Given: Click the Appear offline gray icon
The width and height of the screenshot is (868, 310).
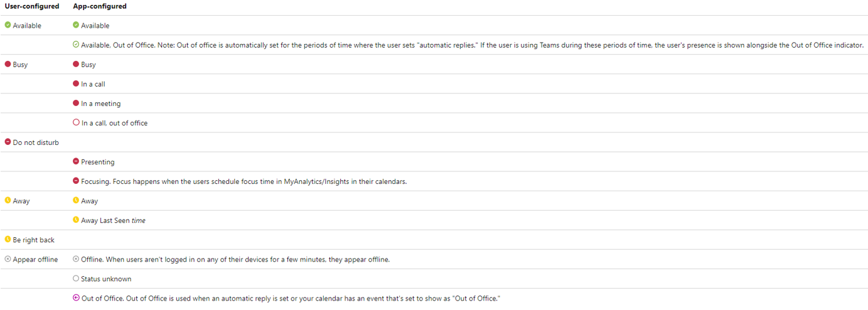Looking at the screenshot, I should click(8, 259).
